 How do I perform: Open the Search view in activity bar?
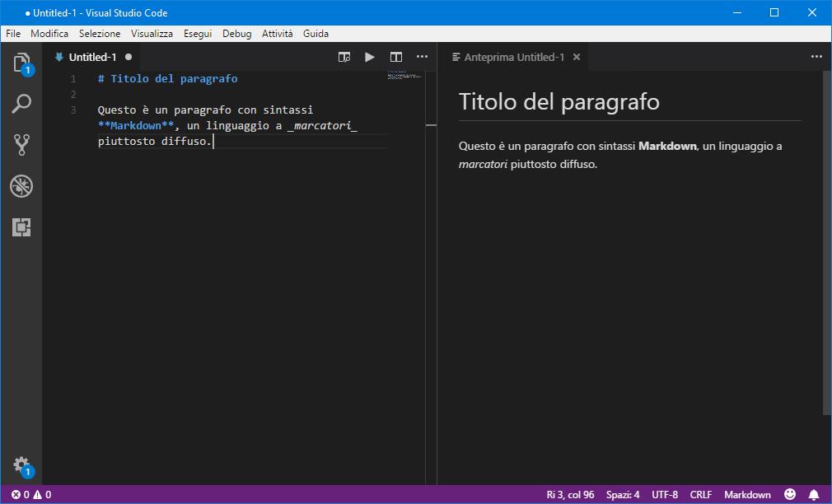tap(21, 104)
